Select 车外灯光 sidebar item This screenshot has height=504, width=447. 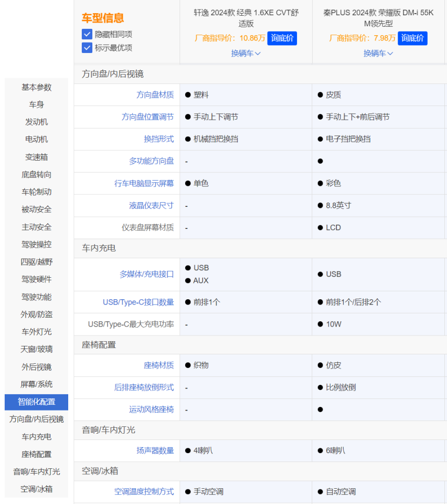pos(36,332)
